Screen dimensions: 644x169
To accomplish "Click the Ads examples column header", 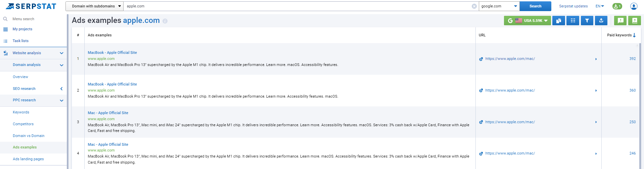I will [x=99, y=35].
